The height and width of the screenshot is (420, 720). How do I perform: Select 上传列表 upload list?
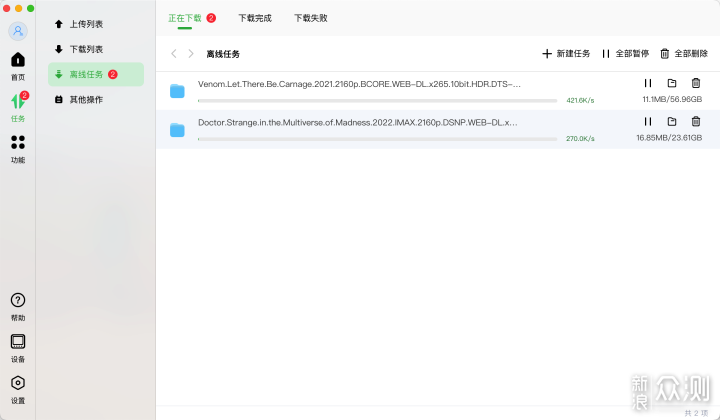(x=96, y=24)
